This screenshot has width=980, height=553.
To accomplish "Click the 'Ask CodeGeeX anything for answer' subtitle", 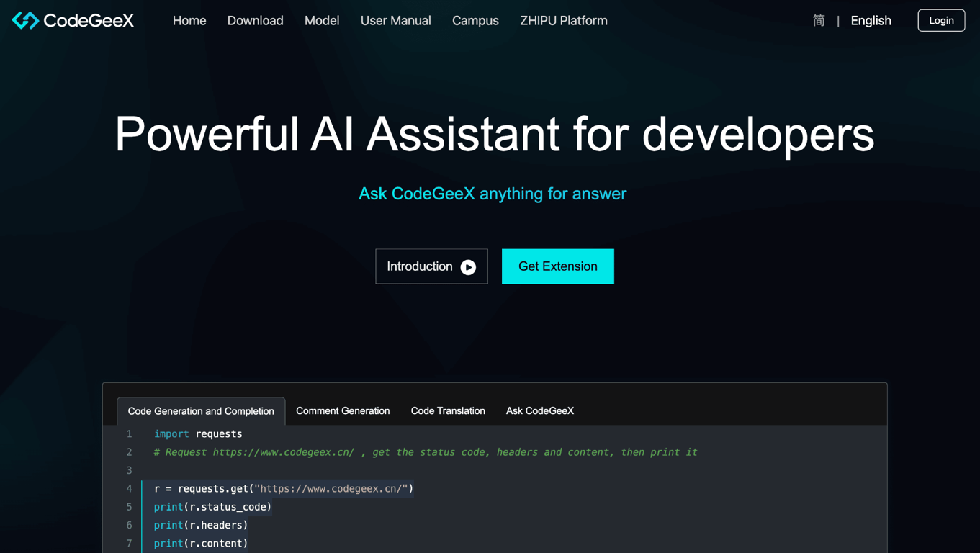I will 493,194.
